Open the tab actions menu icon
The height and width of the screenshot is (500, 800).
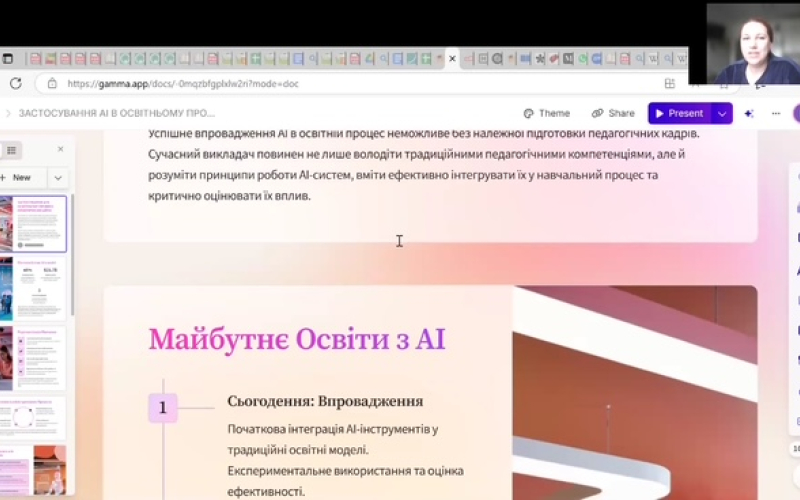point(7,59)
